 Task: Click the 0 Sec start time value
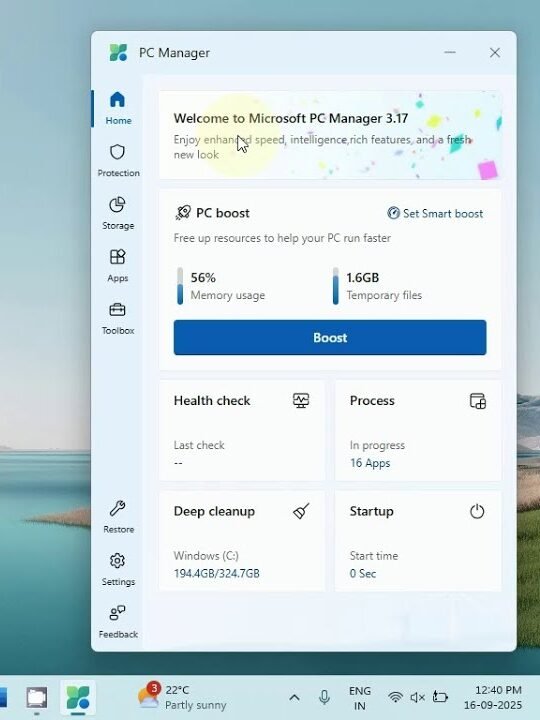(363, 574)
